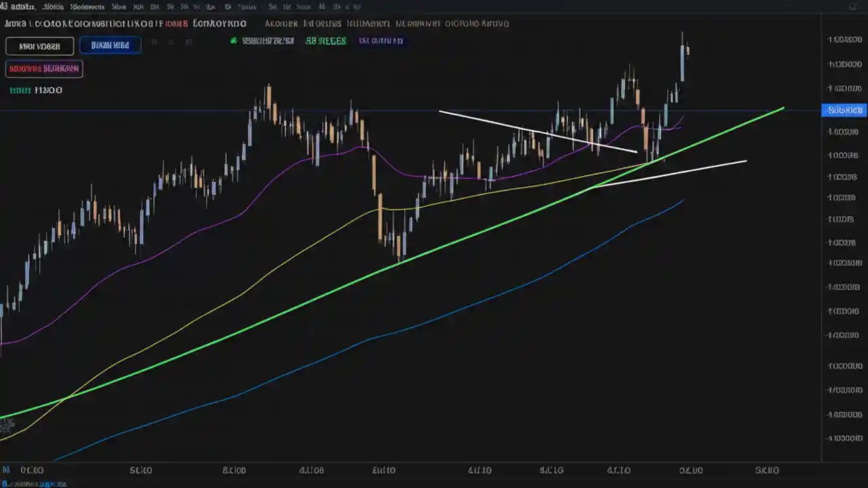Select the purple indicator label on the top toolbar
The image size is (868, 488).
(381, 41)
